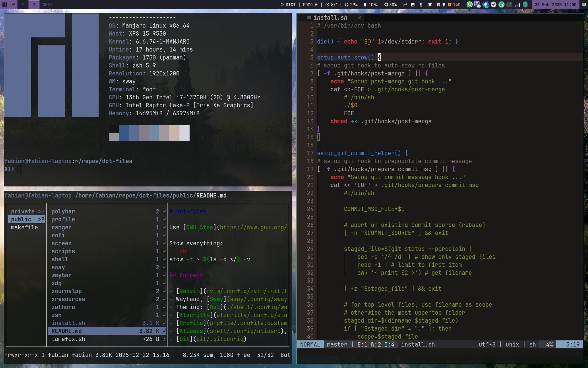Image resolution: width=588 pixels, height=368 pixels.
Task: Click the NORMAL mode indicator in statusline
Action: pyautogui.click(x=310, y=344)
